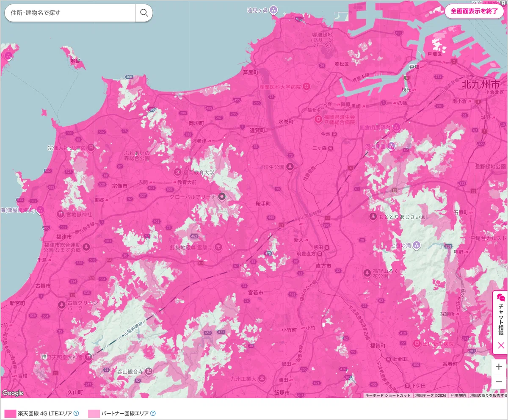Click 全画面表示を終了 to exit fullscreen
Viewport: 508px width, 420px height.
pos(474,11)
